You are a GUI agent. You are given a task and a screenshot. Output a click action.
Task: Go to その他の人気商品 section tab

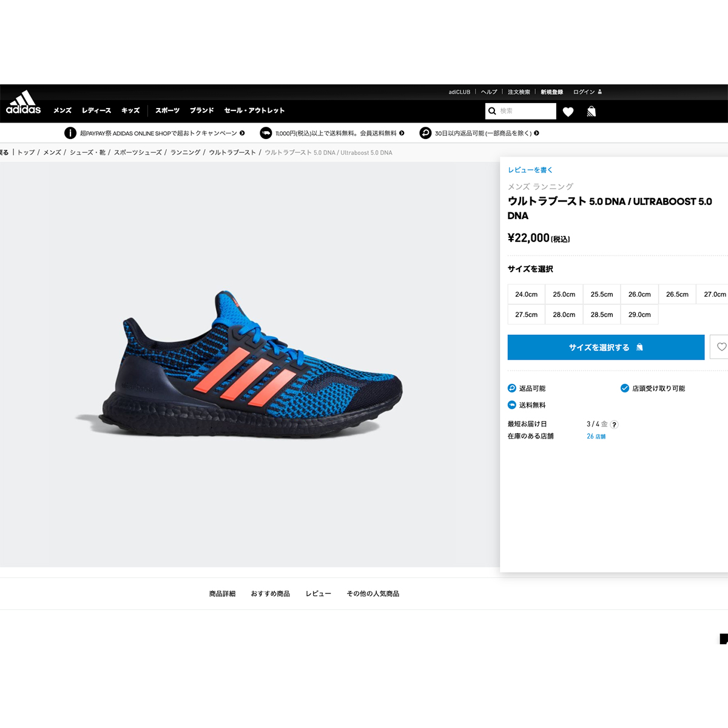(373, 594)
